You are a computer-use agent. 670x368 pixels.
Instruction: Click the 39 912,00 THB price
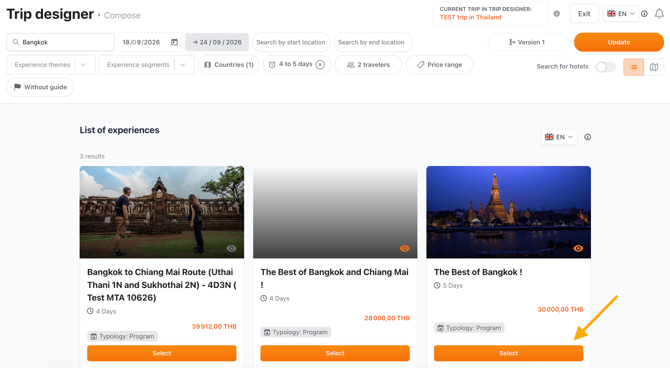coord(214,327)
